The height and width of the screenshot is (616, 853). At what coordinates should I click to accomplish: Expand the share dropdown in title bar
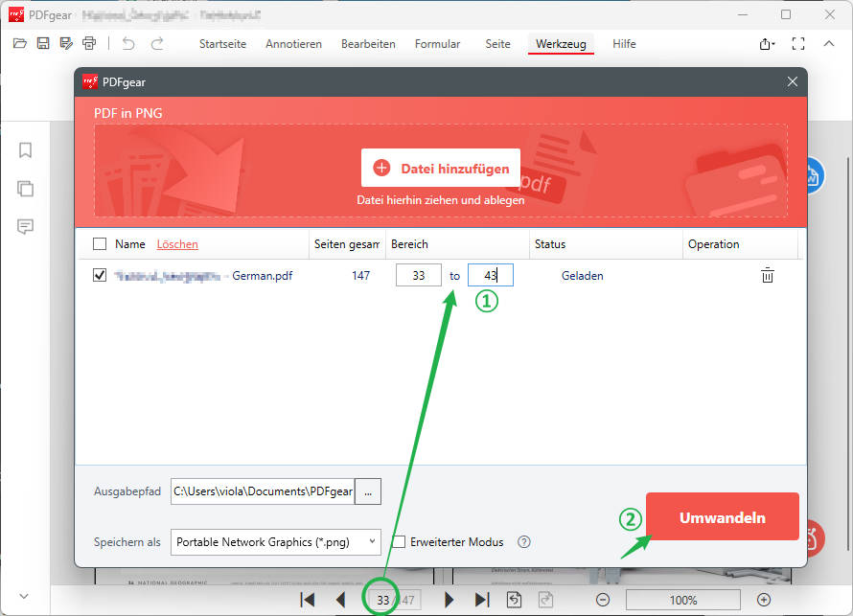pyautogui.click(x=766, y=44)
